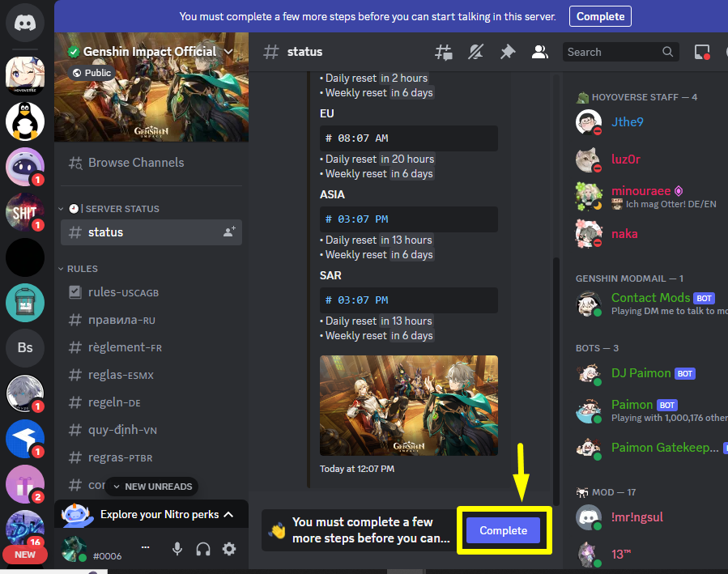Viewport: 728px width, 574px height.
Task: Open the правила-RU channel
Action: click(151, 320)
